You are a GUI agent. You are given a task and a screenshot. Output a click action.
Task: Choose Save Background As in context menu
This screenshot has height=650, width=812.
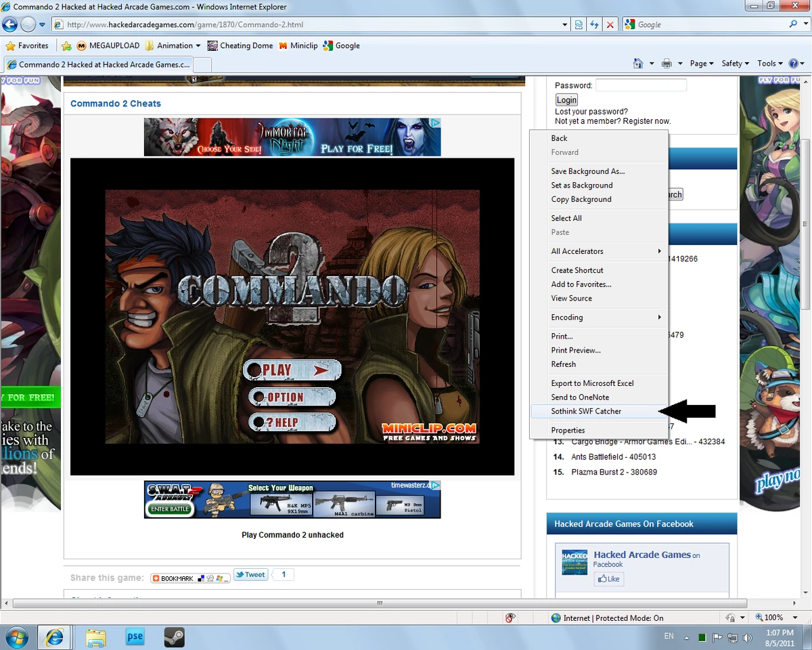[599, 171]
